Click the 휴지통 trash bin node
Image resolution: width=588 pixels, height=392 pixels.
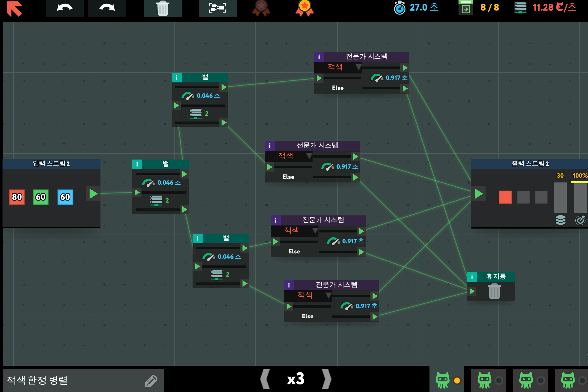click(494, 291)
